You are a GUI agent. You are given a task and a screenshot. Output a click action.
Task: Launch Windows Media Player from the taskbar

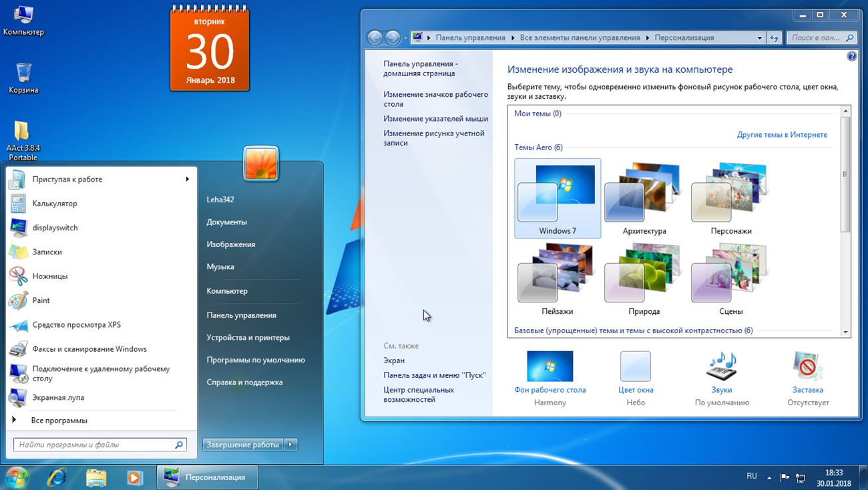(x=135, y=477)
